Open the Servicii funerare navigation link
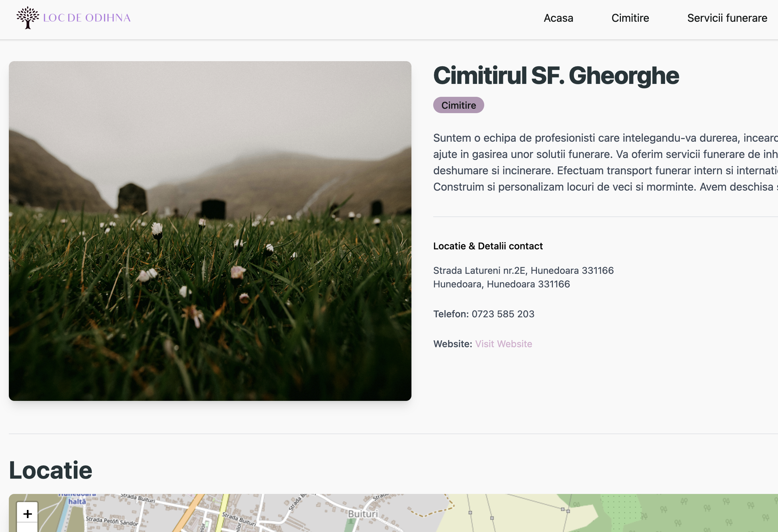 727,18
